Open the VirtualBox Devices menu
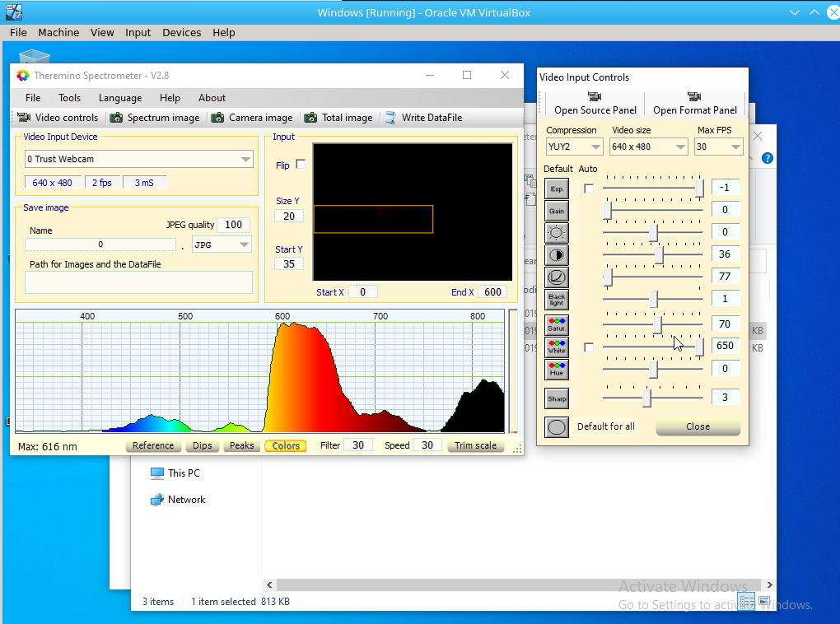 point(182,33)
